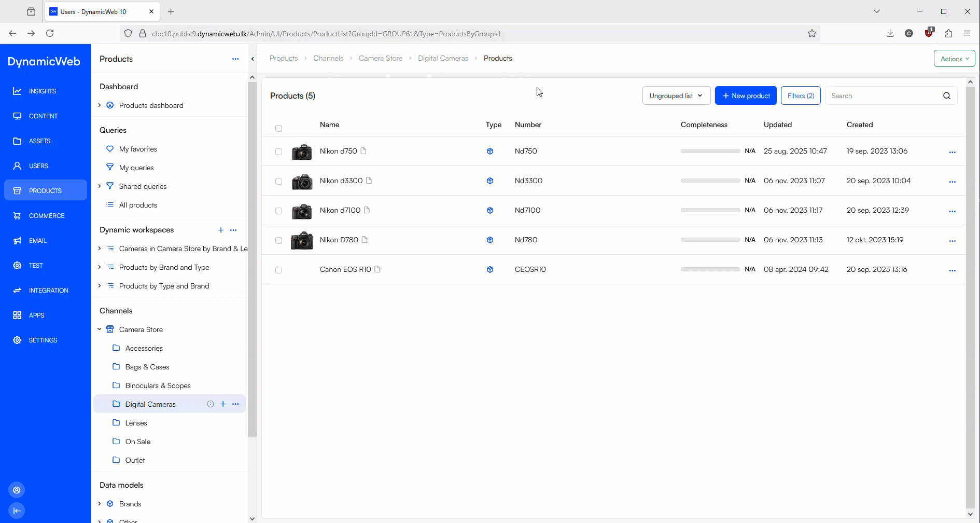980x523 pixels.
Task: Tick the checkbox for Nikon d3300
Action: 278,182
